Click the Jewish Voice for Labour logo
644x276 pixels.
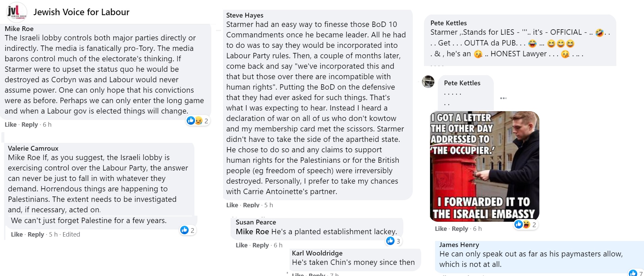tap(16, 12)
